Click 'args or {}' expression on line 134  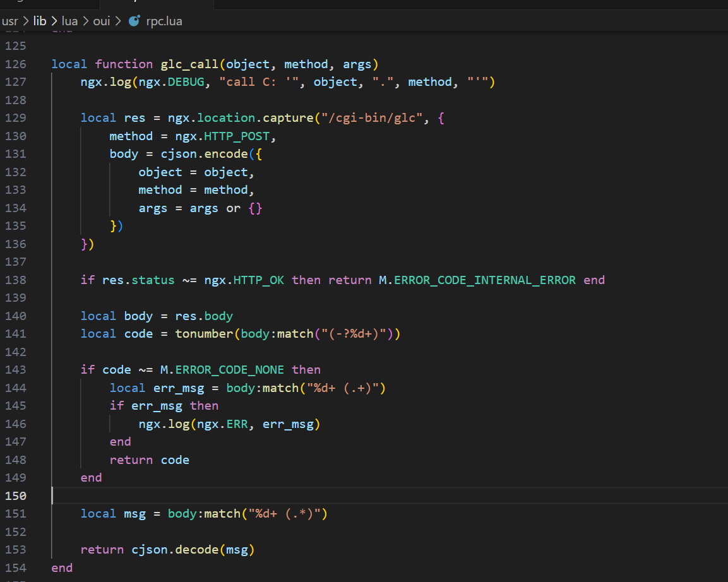(x=226, y=208)
